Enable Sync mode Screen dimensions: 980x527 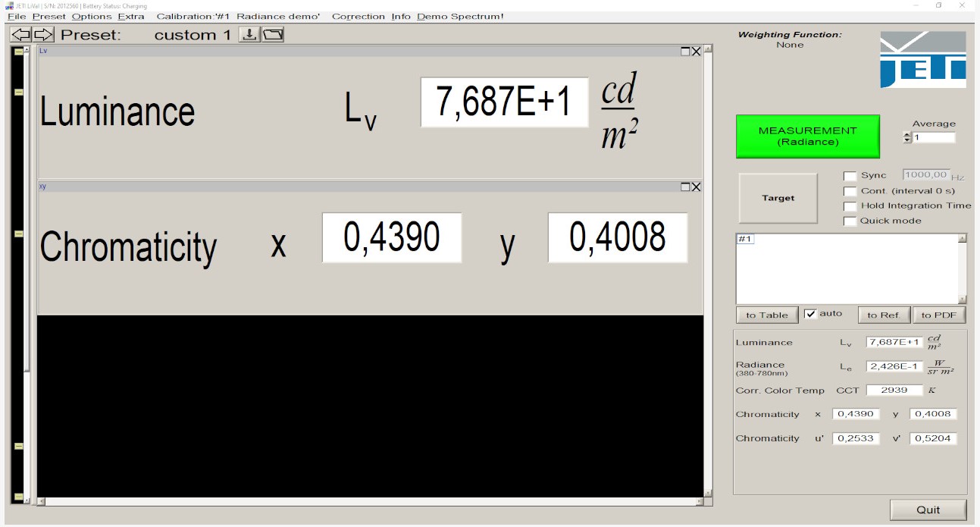(850, 174)
